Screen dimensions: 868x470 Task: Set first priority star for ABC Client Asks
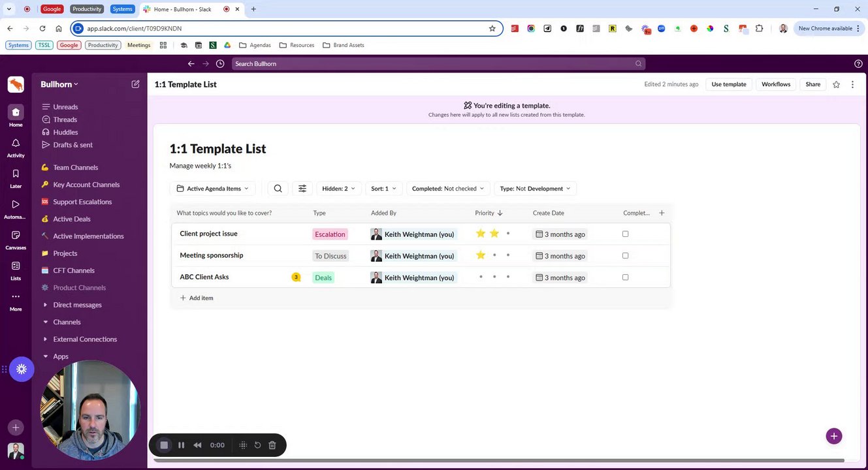[x=481, y=277]
